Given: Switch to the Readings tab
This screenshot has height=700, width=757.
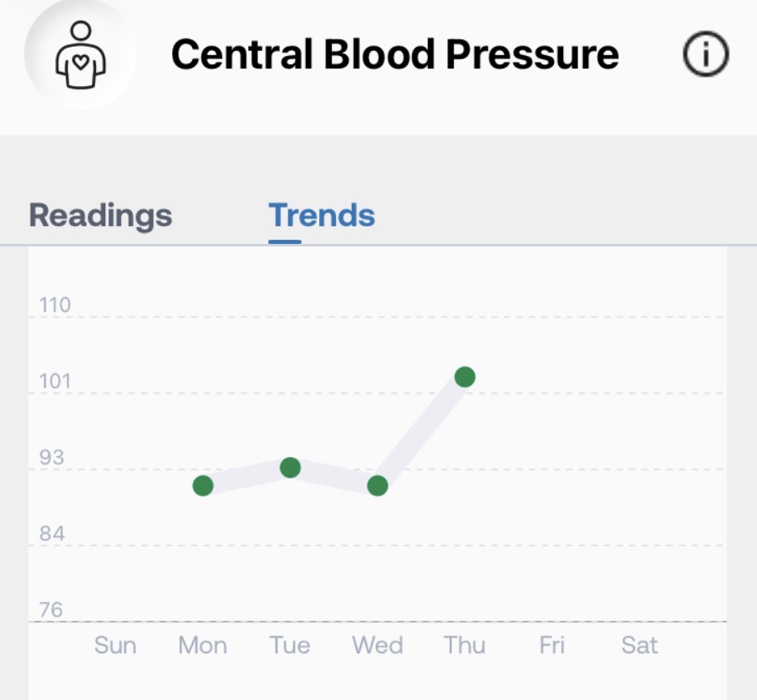Looking at the screenshot, I should coord(100,216).
